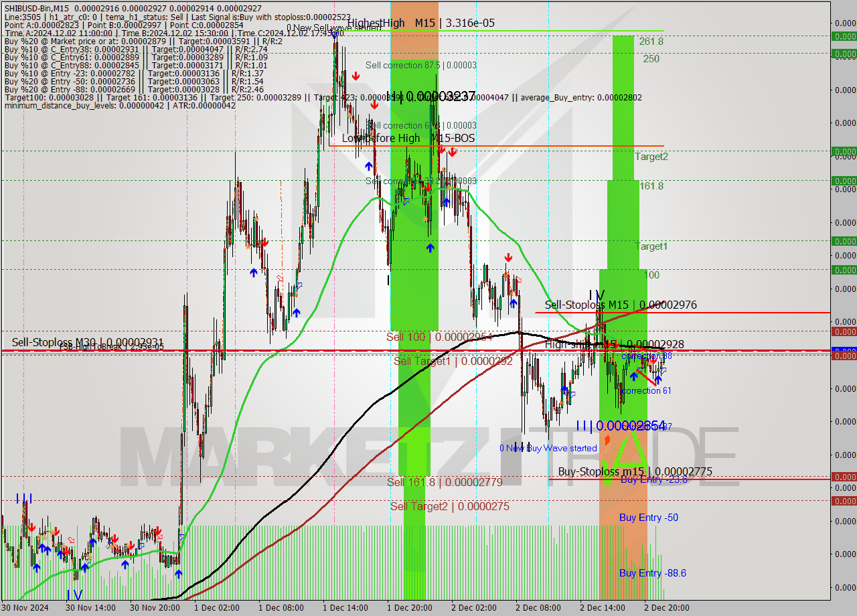Select the '1 Dec 02:00' time axis label
857x616 pixels.
[x=217, y=608]
